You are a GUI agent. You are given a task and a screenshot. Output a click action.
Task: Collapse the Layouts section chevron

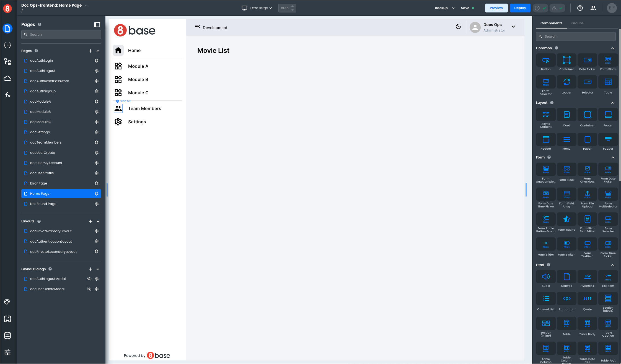pyautogui.click(x=98, y=222)
